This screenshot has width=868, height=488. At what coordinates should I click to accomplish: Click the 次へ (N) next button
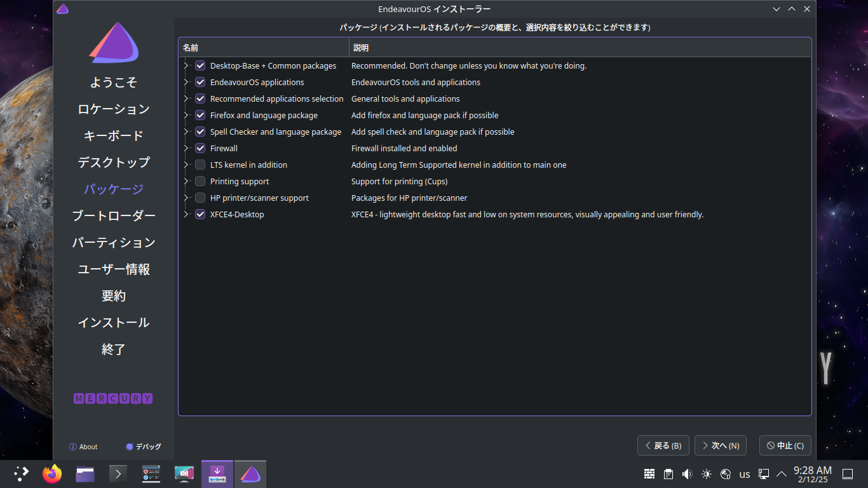pos(721,445)
